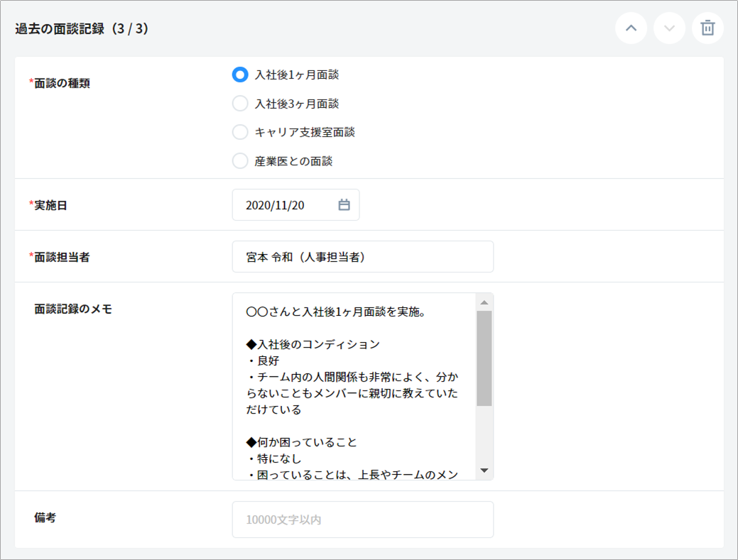Viewport: 738px width, 560px height.
Task: Open the calendar picker icon for 実施日
Action: (x=344, y=205)
